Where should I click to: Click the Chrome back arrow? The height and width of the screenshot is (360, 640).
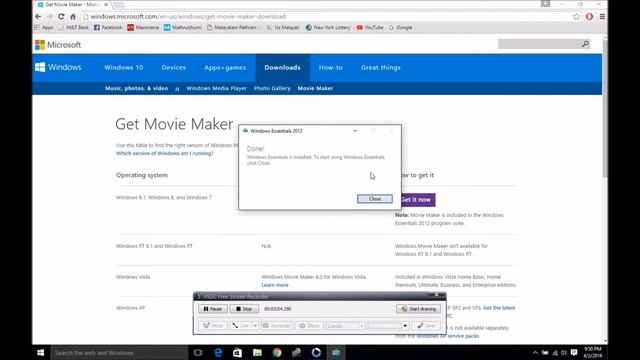38,17
